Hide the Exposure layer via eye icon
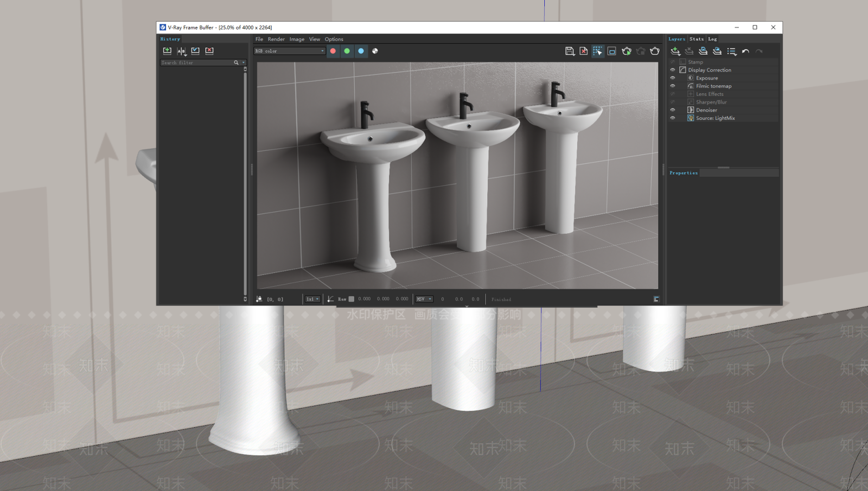 click(673, 78)
